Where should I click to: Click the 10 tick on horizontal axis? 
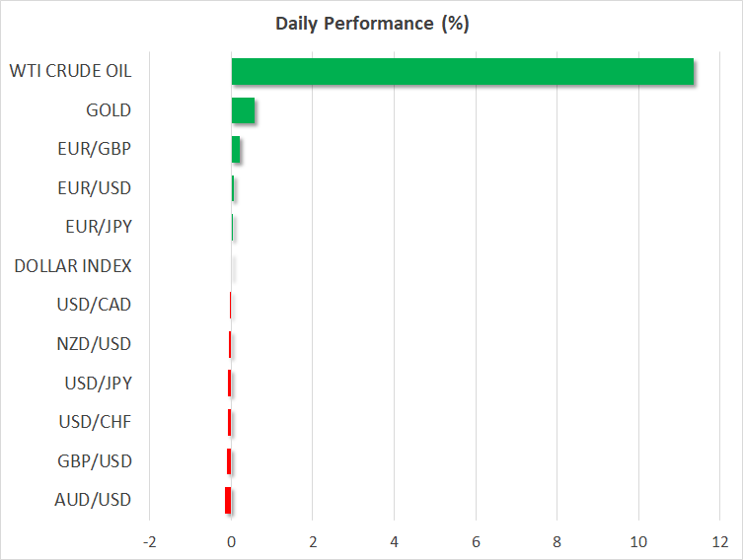(x=638, y=541)
